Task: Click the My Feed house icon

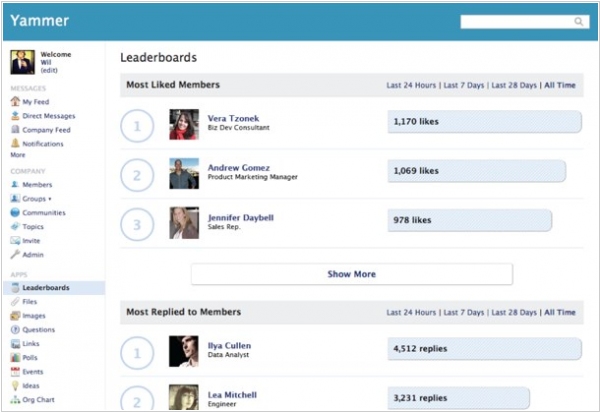Action: point(15,101)
